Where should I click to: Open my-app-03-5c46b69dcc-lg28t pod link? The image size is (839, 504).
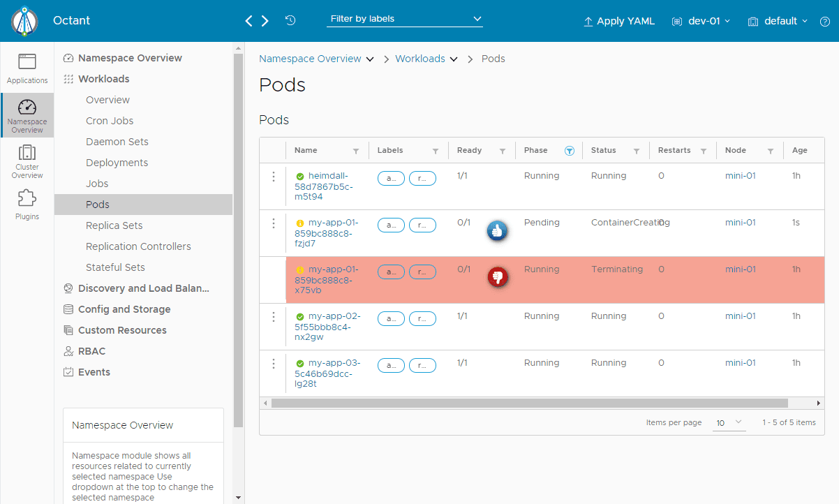[x=327, y=373]
